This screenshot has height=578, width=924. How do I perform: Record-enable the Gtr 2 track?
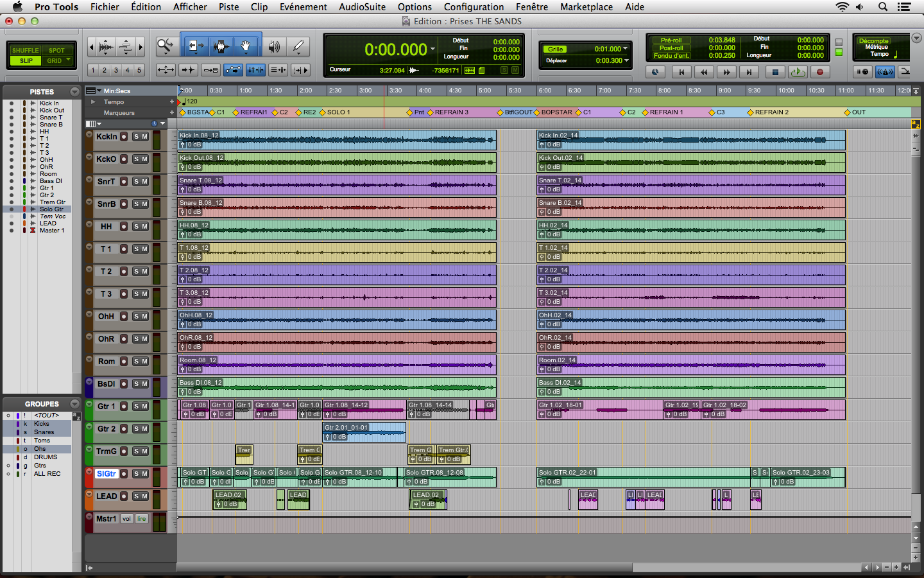click(x=124, y=429)
